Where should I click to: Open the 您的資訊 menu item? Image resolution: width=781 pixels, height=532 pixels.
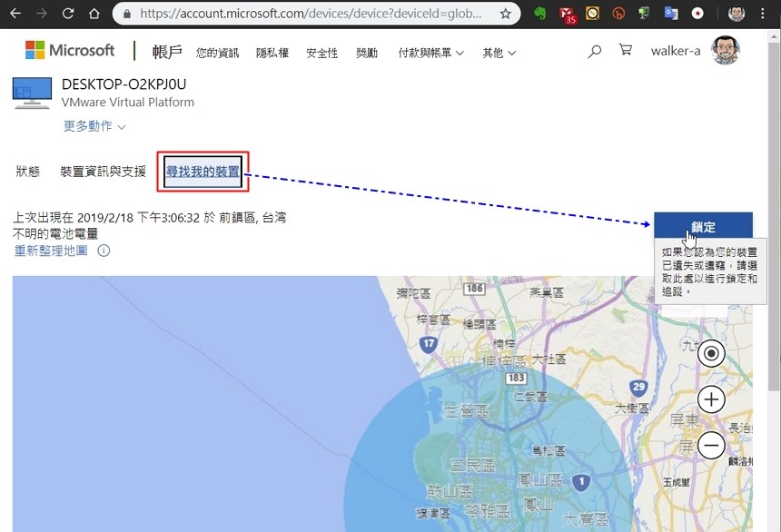click(x=217, y=53)
